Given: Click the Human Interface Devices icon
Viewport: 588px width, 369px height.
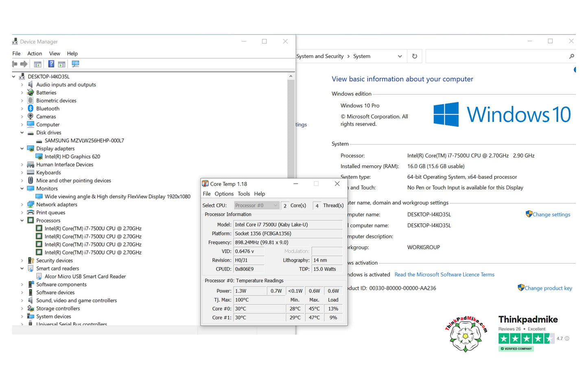Looking at the screenshot, I should coord(31,165).
